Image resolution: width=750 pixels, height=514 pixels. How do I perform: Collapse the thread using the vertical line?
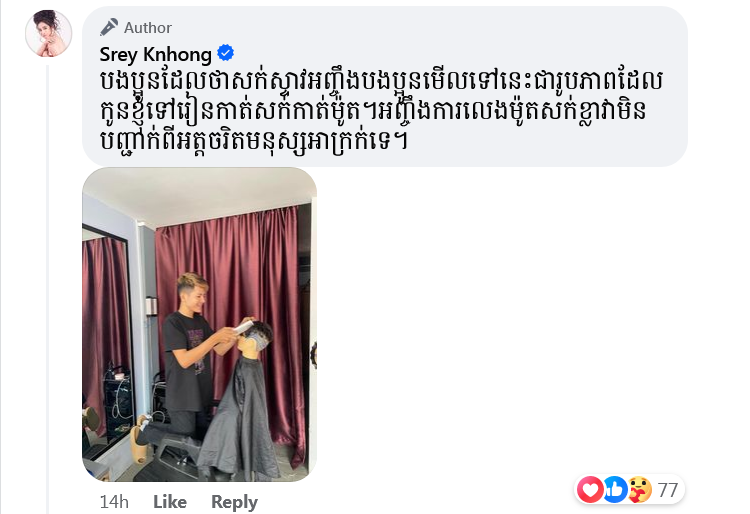coord(47,289)
